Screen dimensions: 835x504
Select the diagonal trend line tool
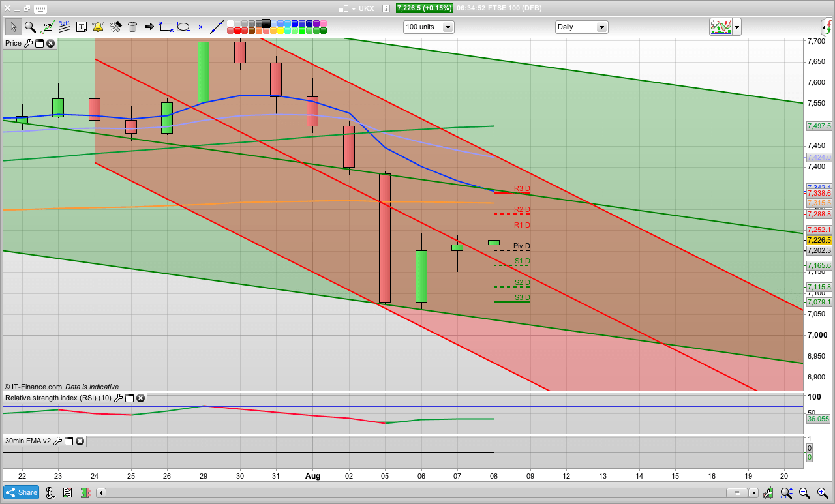click(217, 27)
